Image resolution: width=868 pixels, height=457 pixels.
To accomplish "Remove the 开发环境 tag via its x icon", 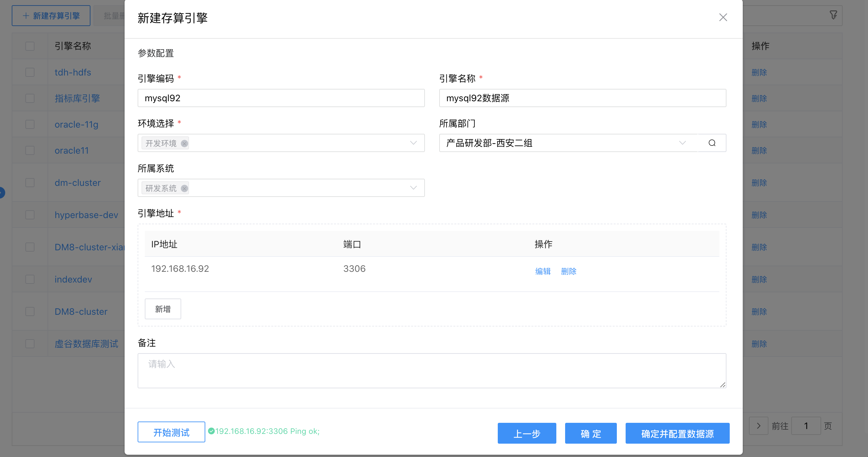I will (x=184, y=143).
